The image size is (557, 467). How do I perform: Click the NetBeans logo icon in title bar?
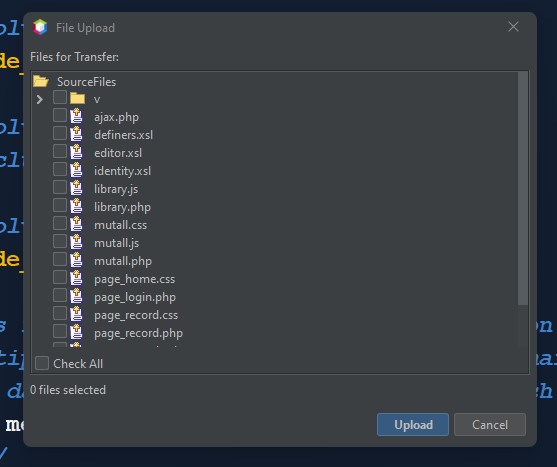click(40, 27)
